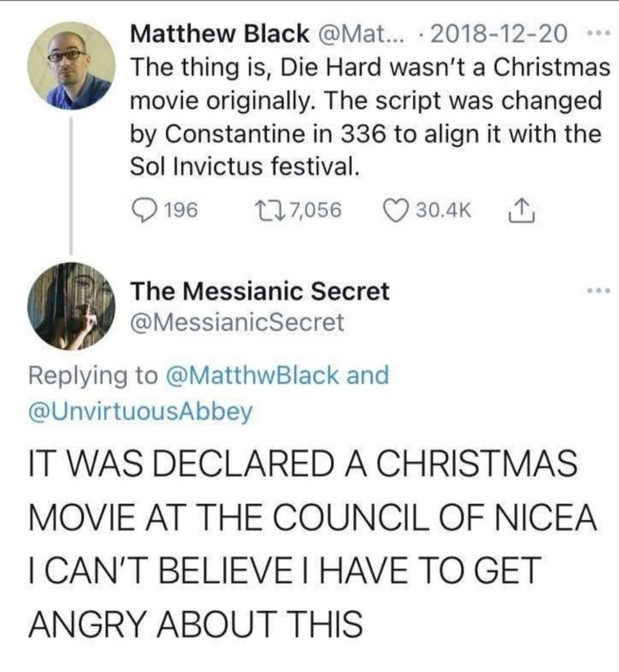Open the Die Hard tweet text
The width and height of the screenshot is (619, 672).
368,116
